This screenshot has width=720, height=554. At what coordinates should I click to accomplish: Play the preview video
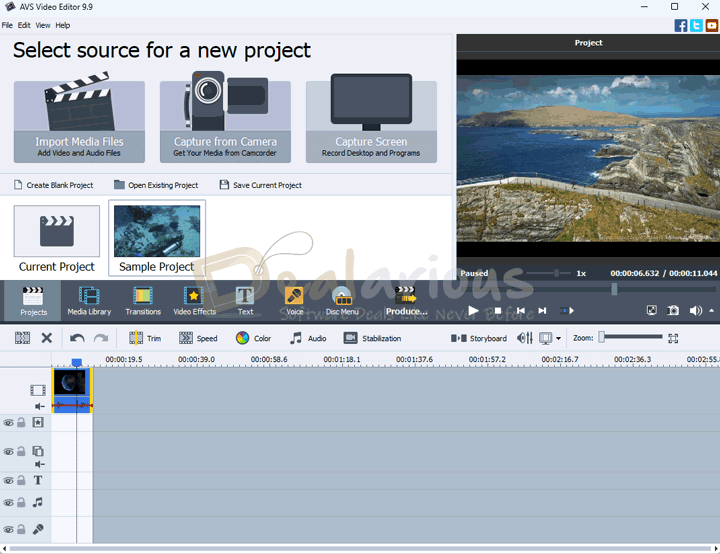pos(473,311)
